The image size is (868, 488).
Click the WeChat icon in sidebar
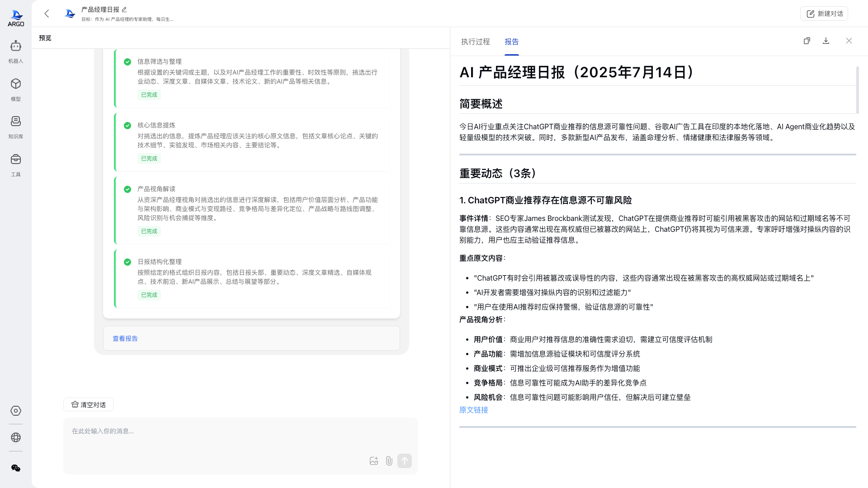16,468
